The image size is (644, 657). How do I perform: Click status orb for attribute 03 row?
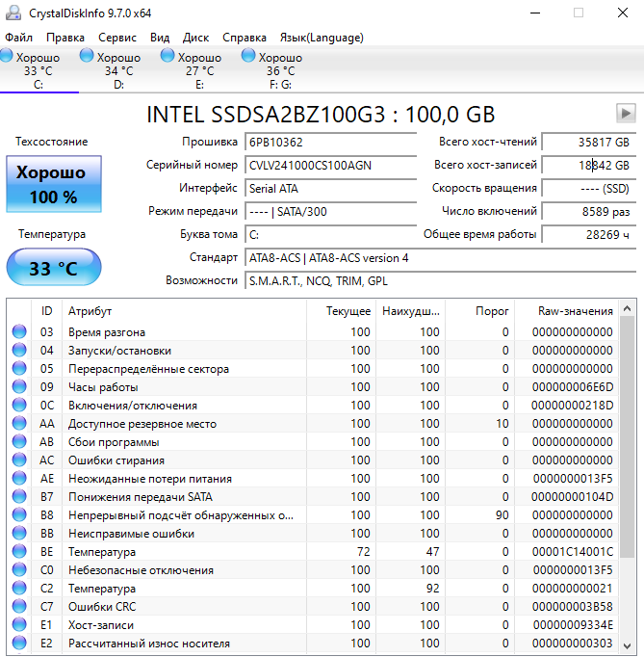tap(19, 332)
